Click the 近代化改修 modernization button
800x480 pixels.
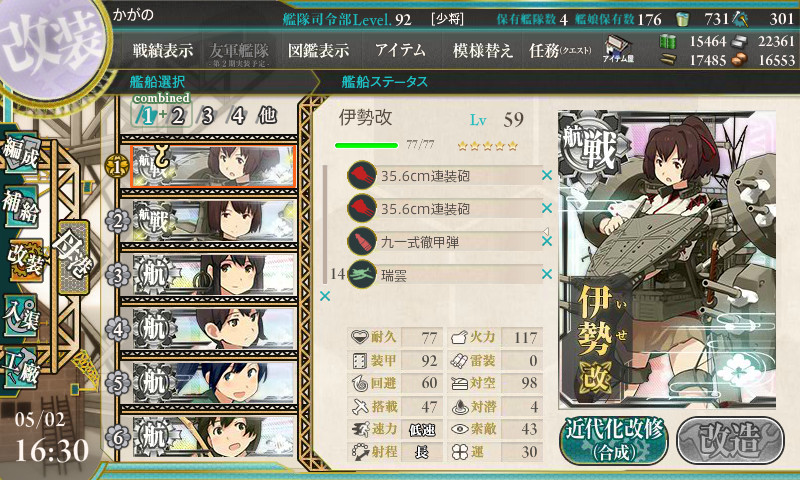click(x=614, y=440)
